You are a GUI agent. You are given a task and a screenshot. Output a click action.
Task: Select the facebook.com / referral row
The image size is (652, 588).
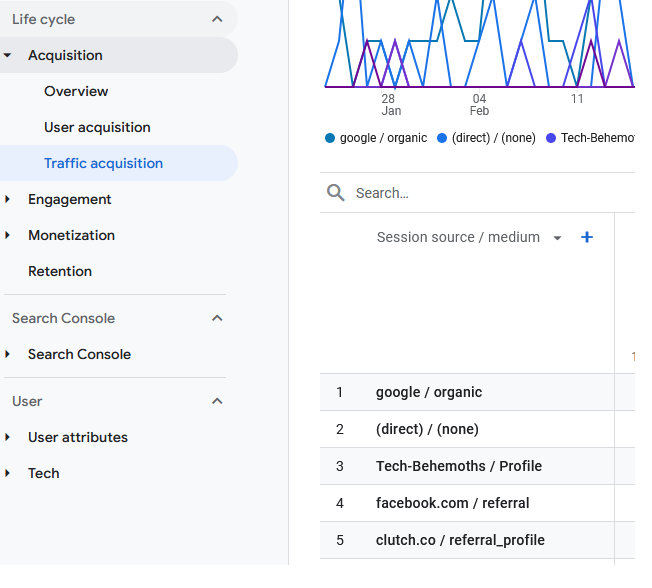[x=452, y=503]
